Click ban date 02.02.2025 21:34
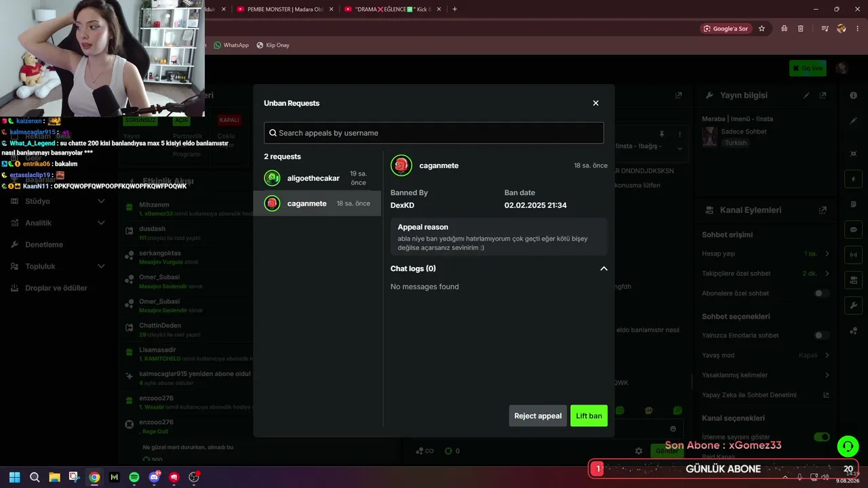Image resolution: width=868 pixels, height=488 pixels. pos(536,205)
